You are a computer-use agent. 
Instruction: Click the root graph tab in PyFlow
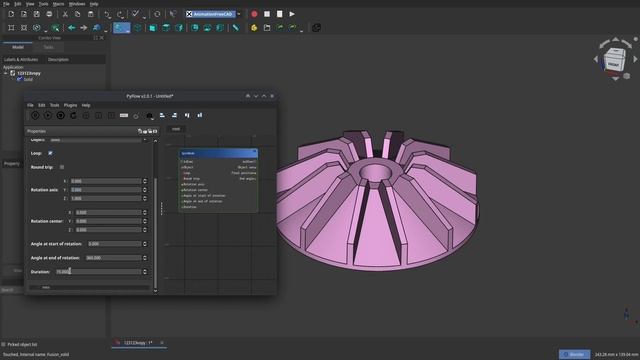tap(176, 129)
